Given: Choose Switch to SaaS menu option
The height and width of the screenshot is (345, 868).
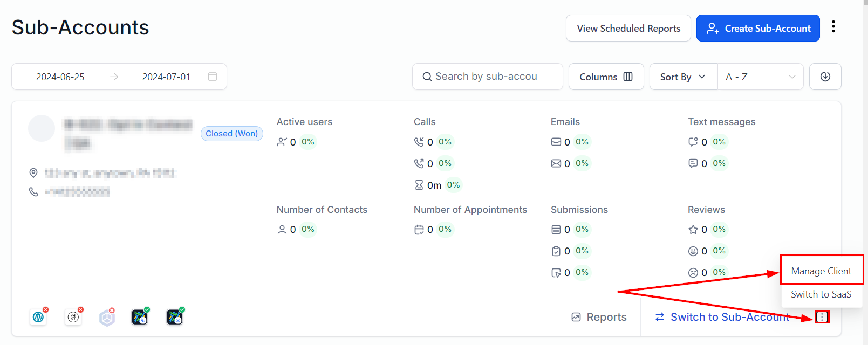Looking at the screenshot, I should pyautogui.click(x=821, y=294).
